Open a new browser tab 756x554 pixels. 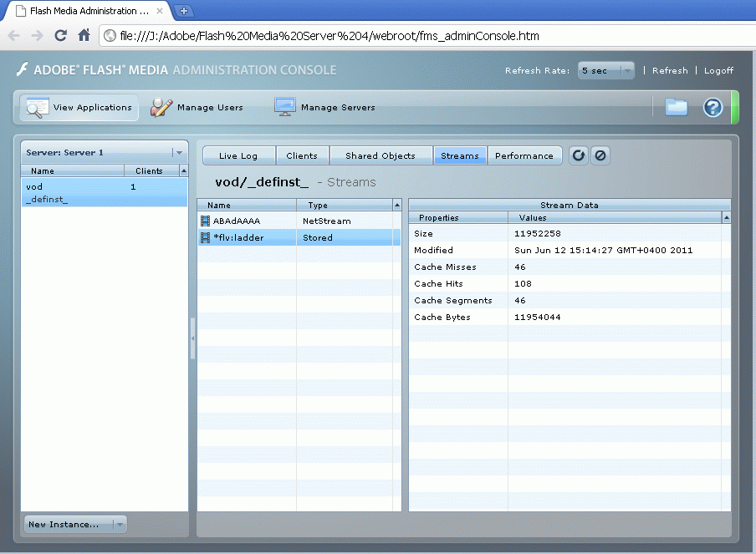[x=184, y=11]
